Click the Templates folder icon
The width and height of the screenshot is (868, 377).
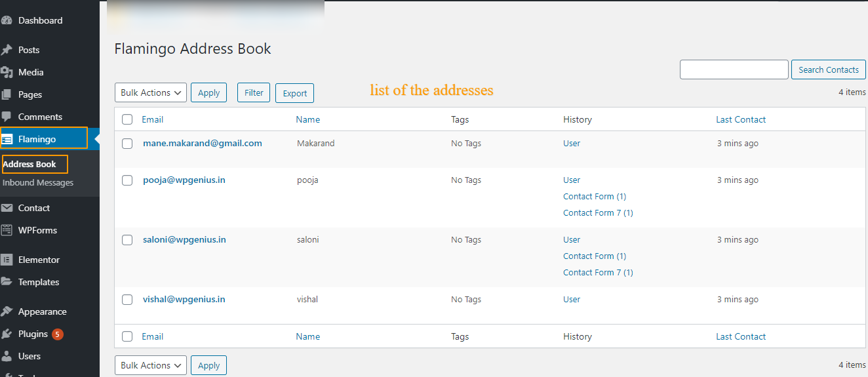[7, 282]
